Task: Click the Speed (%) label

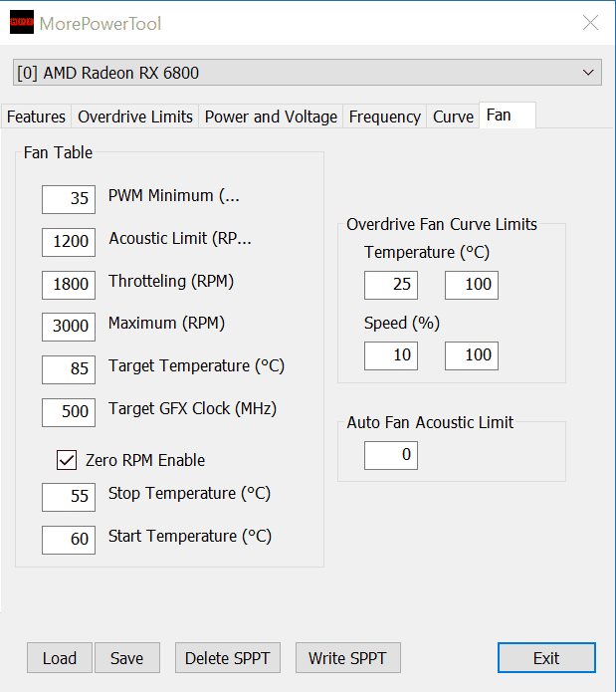Action: click(402, 323)
